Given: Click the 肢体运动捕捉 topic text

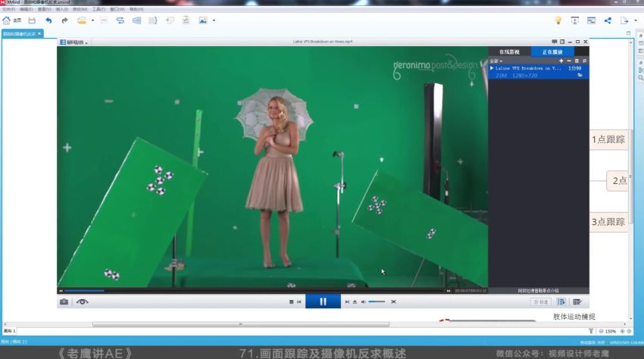Looking at the screenshot, I should click(x=574, y=317).
